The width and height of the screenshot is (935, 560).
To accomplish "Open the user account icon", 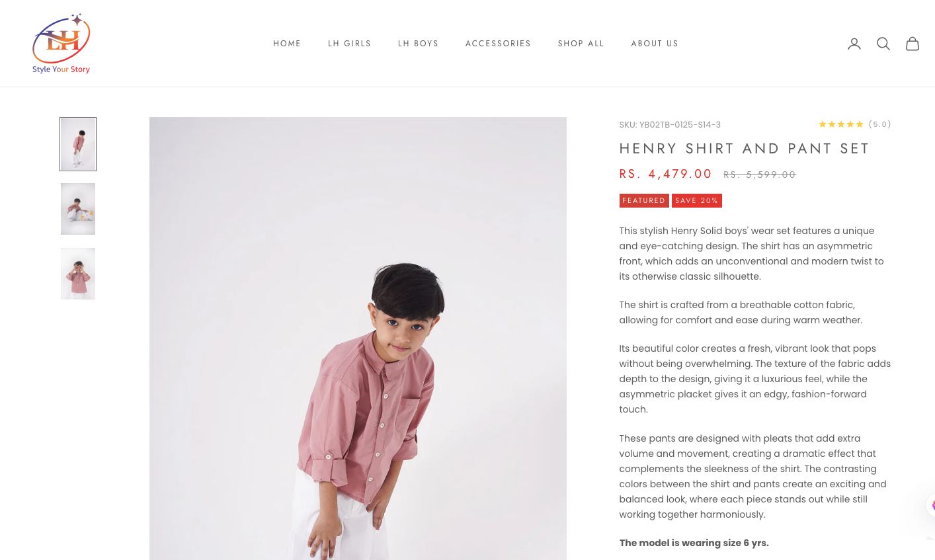I will coord(854,44).
